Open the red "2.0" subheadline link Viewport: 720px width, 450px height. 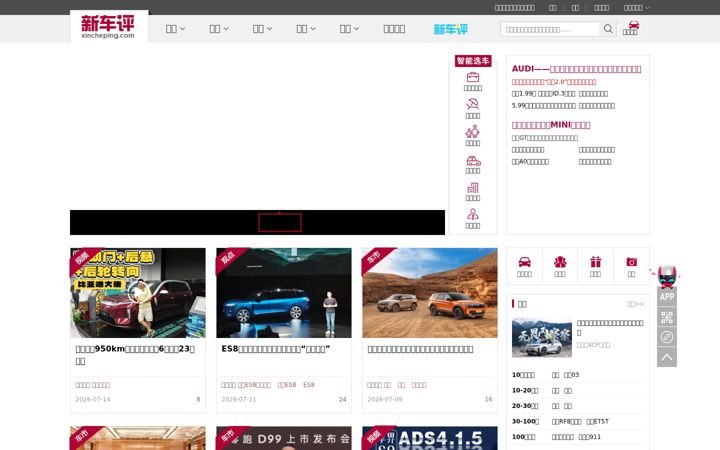tap(554, 82)
